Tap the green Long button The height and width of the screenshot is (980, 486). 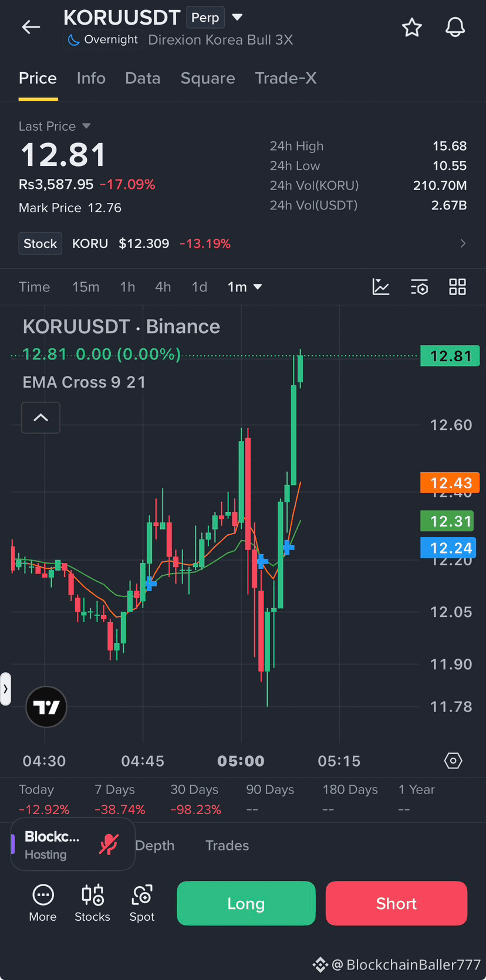246,903
